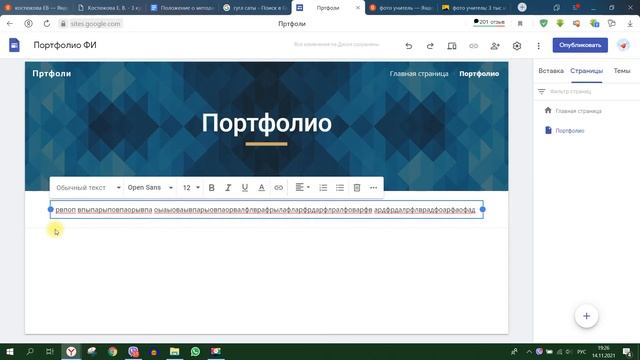Toggle italic formatting
Viewport: 640px width, 360px height.
point(228,187)
